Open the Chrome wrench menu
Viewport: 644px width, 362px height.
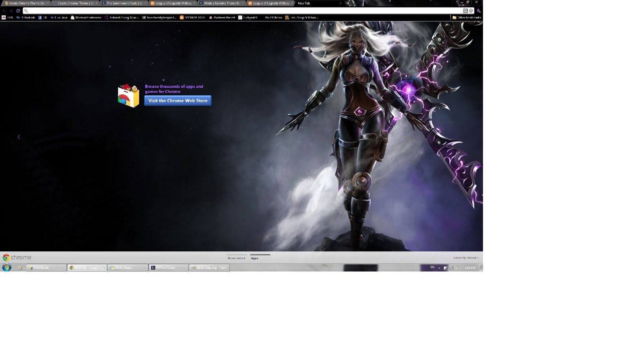479,11
